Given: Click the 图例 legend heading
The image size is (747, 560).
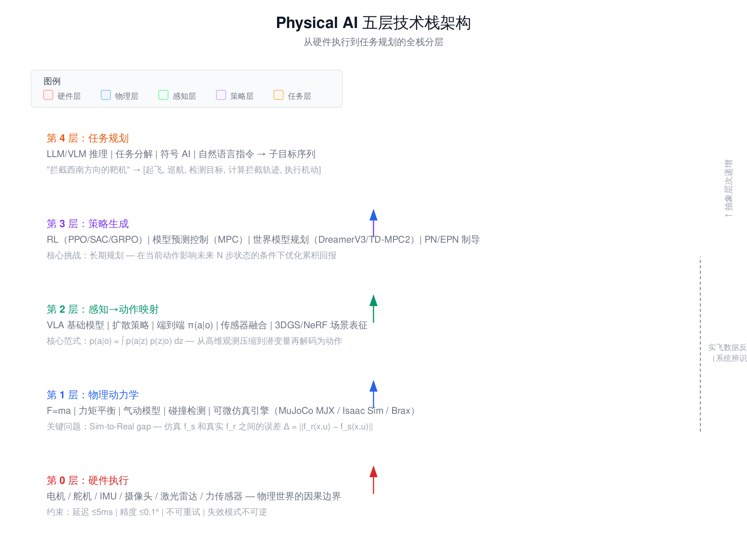Looking at the screenshot, I should (52, 81).
